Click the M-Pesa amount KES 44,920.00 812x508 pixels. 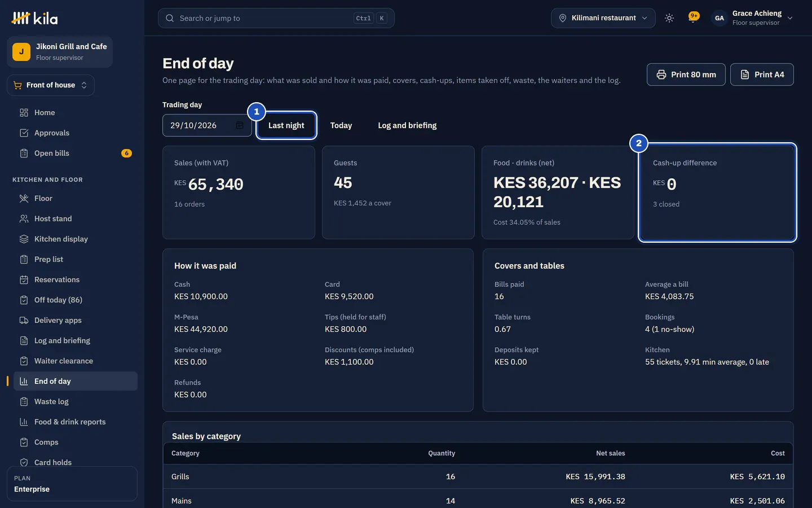click(x=201, y=329)
